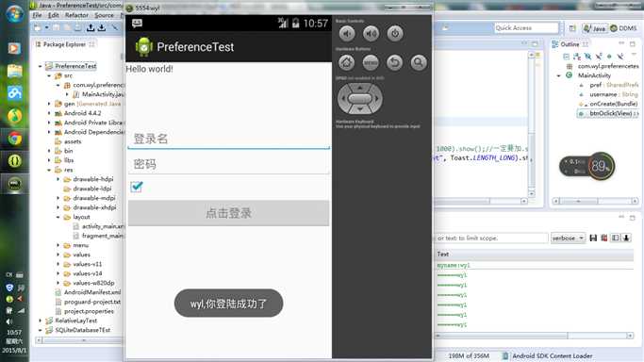The width and height of the screenshot is (644, 362).
Task: Click Open Perspective icon near Java
Action: point(572,28)
